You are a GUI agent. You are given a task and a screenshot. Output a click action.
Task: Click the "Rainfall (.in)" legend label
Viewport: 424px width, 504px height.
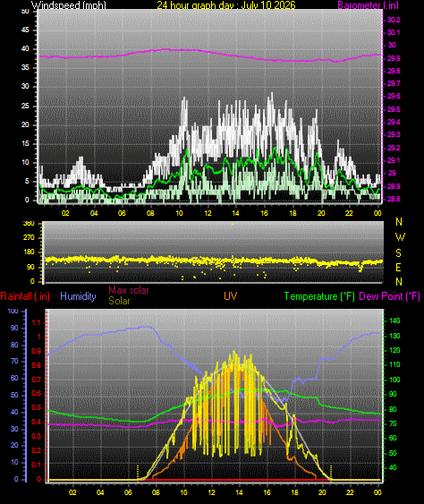[25, 296]
